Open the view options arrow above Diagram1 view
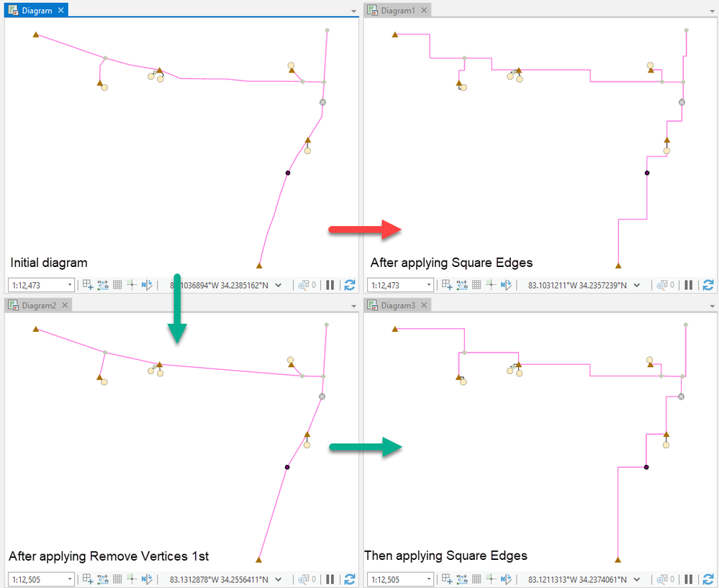719x588 pixels. [x=712, y=11]
